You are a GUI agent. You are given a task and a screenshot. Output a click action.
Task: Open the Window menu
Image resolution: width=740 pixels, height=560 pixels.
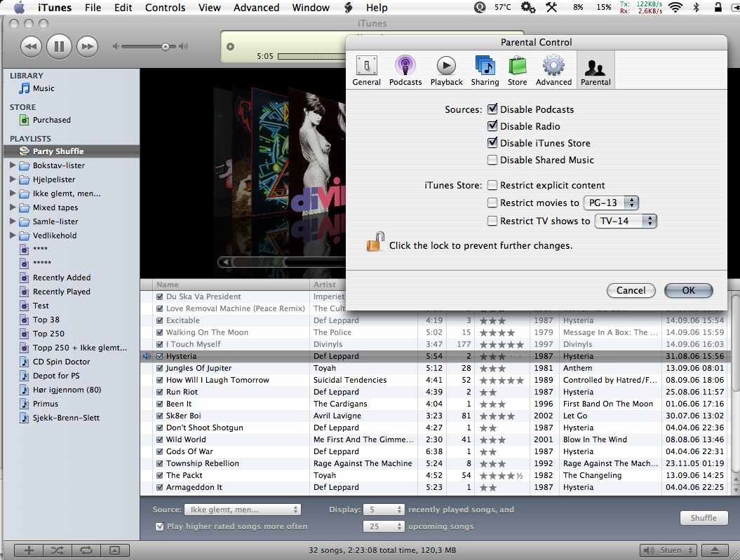click(311, 8)
